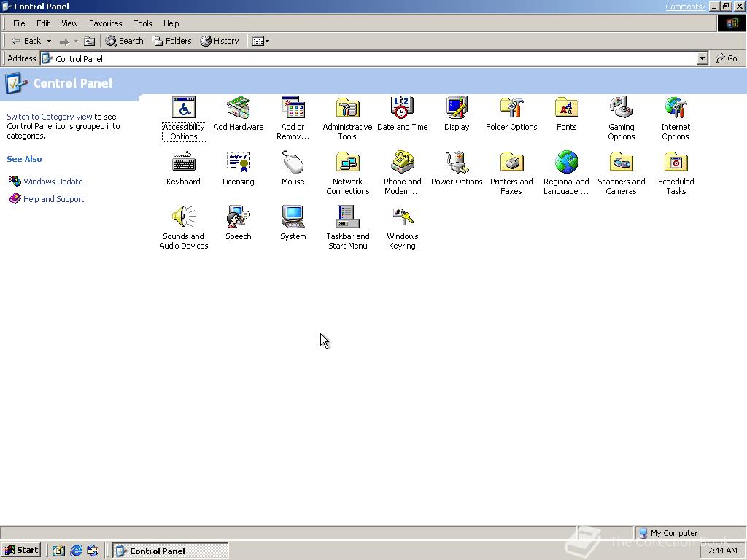Expand the Back history dropdown arrow

49,41
